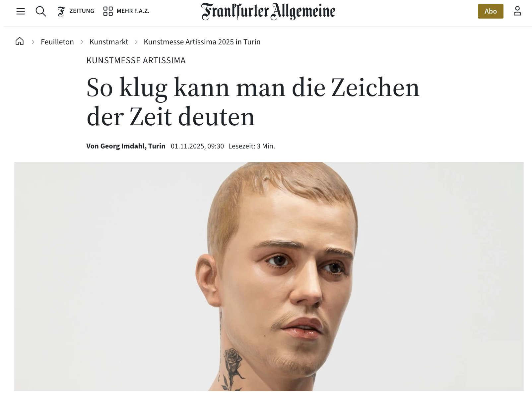This screenshot has height=406, width=532.
Task: Go to the home breadcrumb icon
Action: (x=20, y=41)
